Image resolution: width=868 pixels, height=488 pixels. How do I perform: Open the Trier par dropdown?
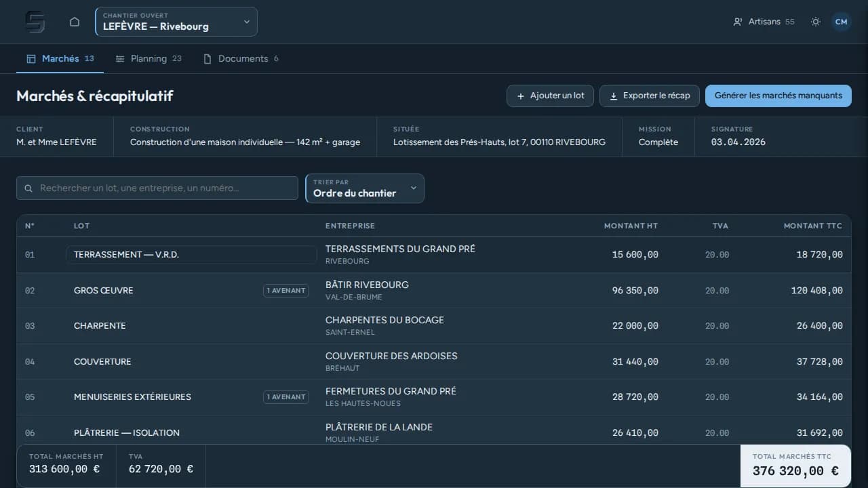(x=365, y=188)
